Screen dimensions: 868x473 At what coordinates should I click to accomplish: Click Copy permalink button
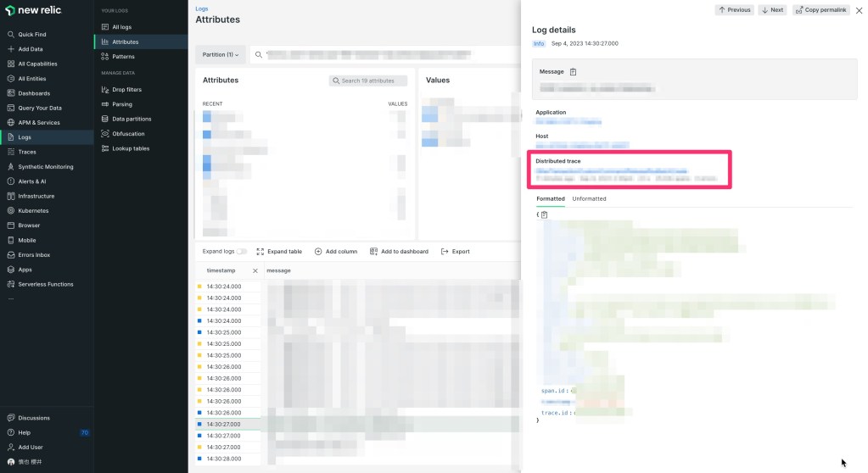821,10
